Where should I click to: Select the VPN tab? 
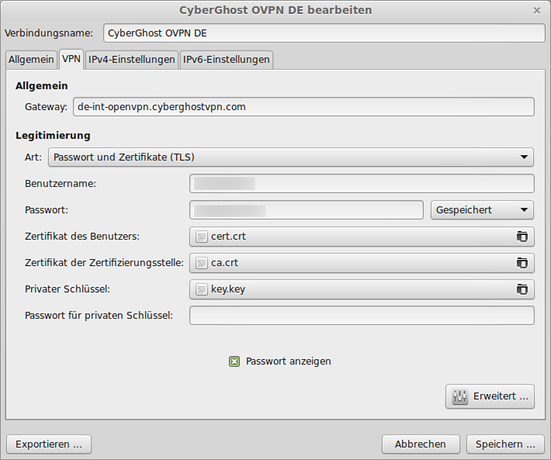71,59
